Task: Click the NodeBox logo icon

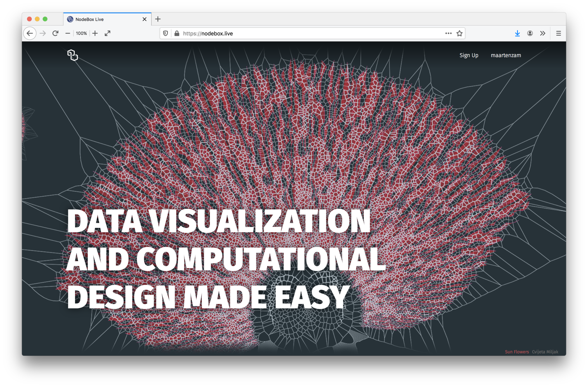Action: click(73, 55)
